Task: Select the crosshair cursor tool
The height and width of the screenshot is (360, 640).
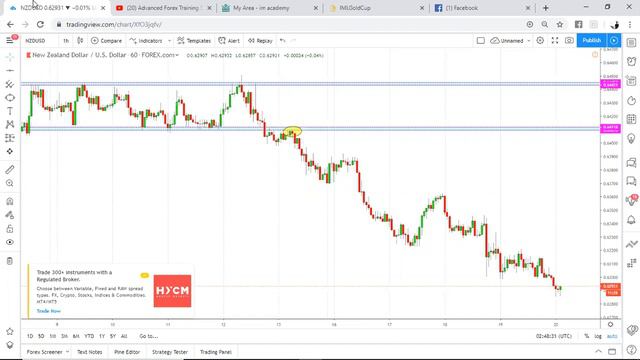Action: tap(10, 57)
